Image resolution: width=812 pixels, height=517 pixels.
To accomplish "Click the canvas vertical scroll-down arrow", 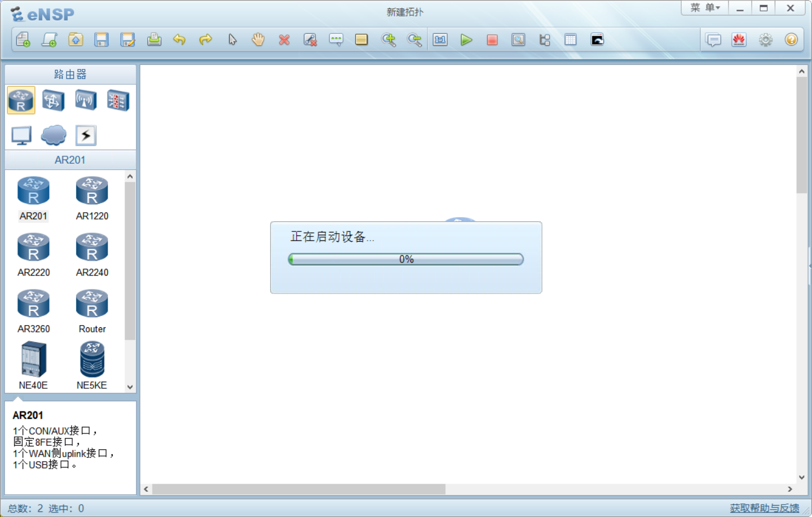I will tap(801, 477).
